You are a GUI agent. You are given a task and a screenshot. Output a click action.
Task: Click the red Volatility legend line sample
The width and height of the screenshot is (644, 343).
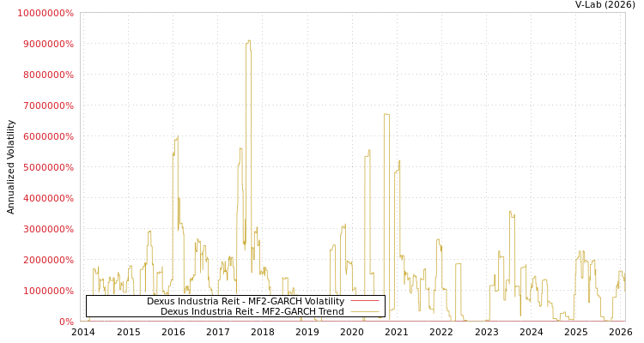[365, 301]
